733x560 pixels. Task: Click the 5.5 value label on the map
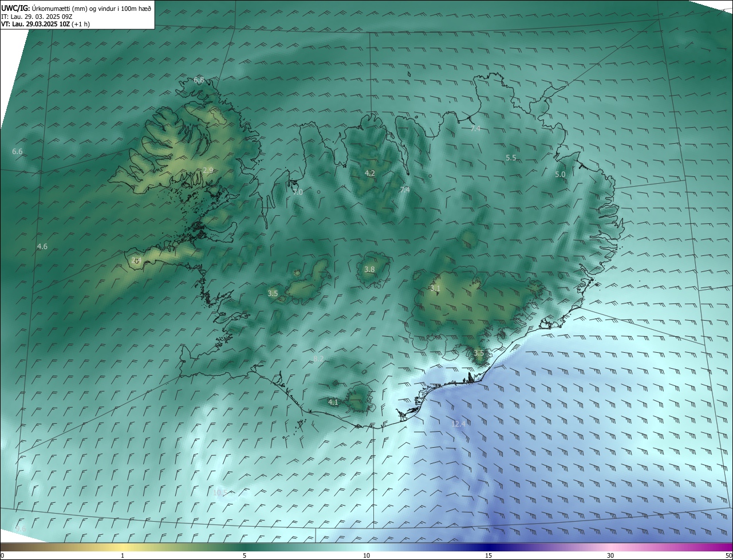[x=511, y=157]
